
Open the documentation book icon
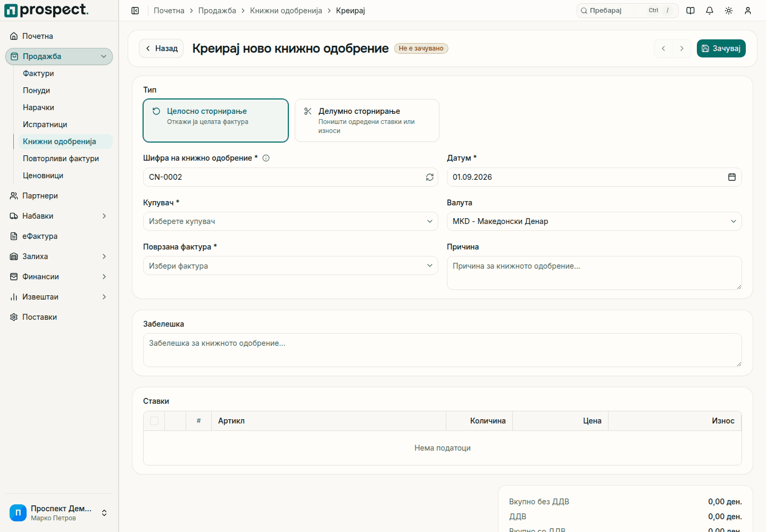click(x=690, y=11)
